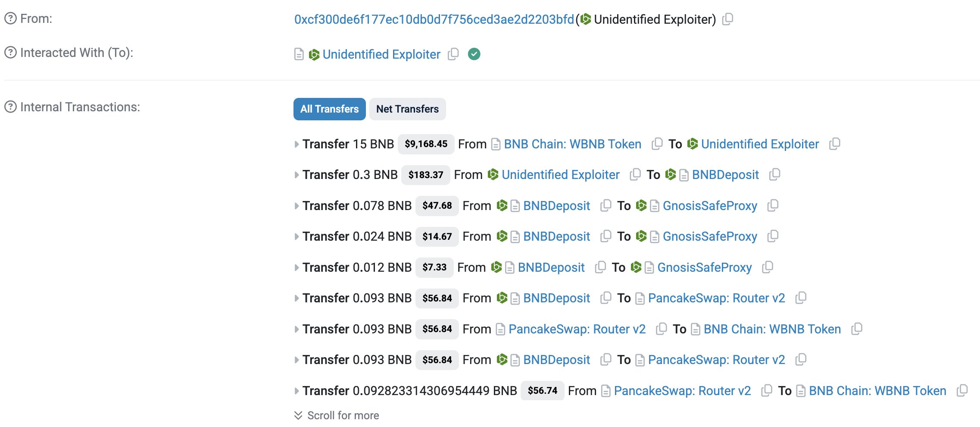This screenshot has height=427, width=980.
Task: Click the Interacted With help icon
Action: tap(10, 53)
